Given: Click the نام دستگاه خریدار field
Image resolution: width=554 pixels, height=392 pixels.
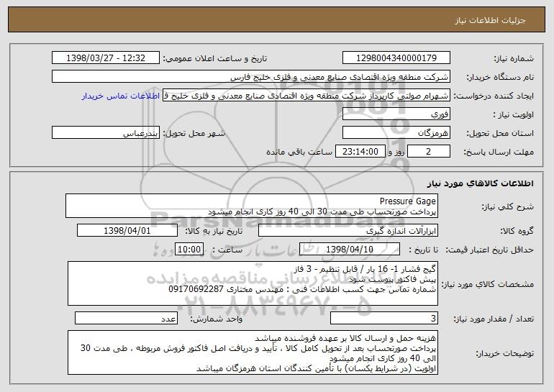Looking at the screenshot, I should [x=251, y=76].
